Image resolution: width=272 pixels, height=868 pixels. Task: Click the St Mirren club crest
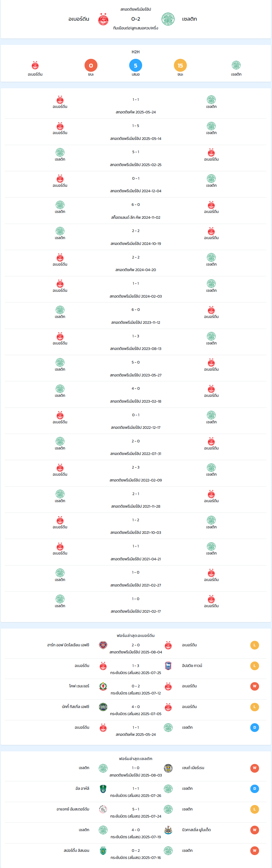[168, 768]
